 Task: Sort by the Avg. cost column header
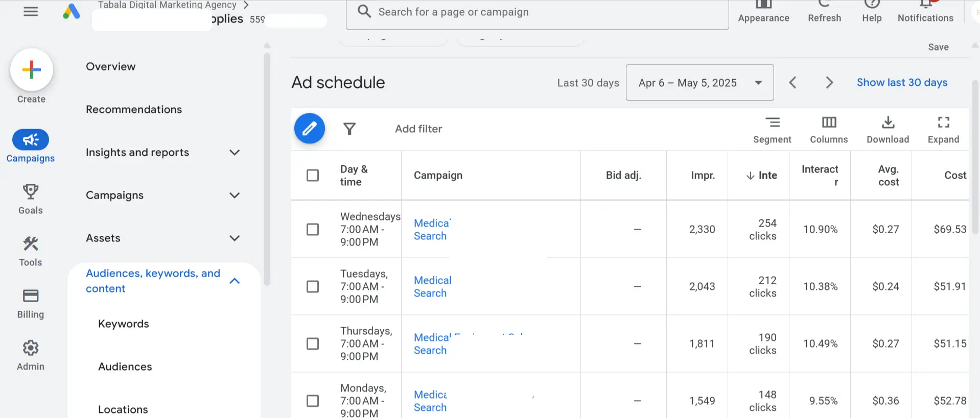(x=889, y=176)
